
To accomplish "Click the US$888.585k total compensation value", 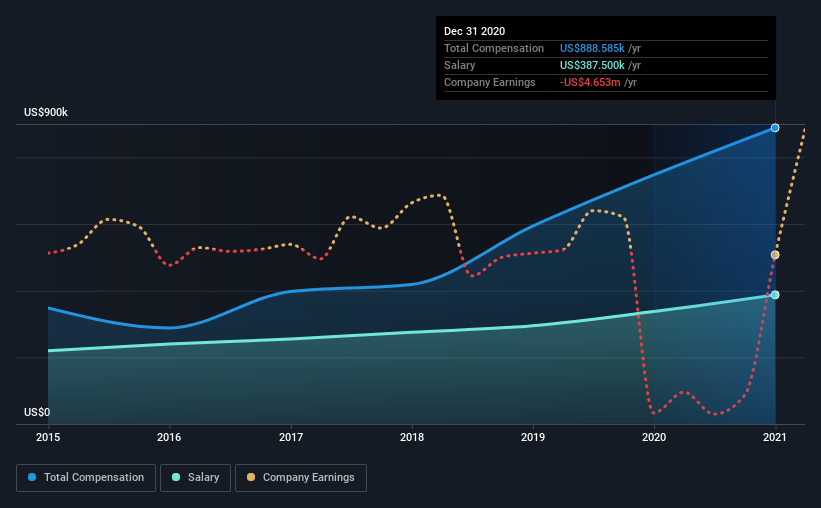I will [x=592, y=48].
